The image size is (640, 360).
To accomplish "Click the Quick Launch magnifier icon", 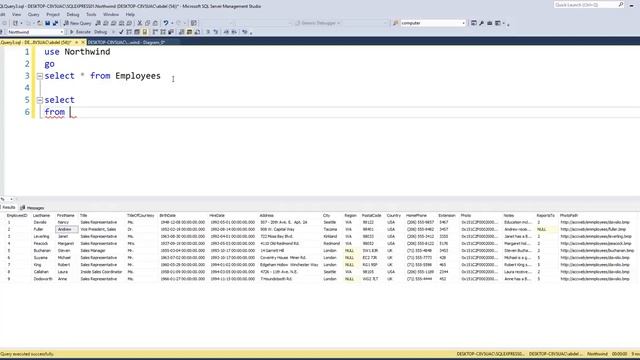I will [621, 4].
